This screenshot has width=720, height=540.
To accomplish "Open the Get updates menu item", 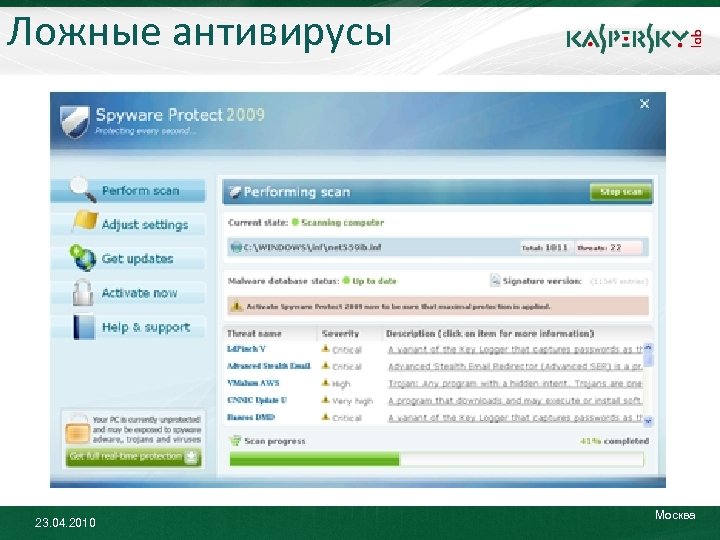I will 128,259.
